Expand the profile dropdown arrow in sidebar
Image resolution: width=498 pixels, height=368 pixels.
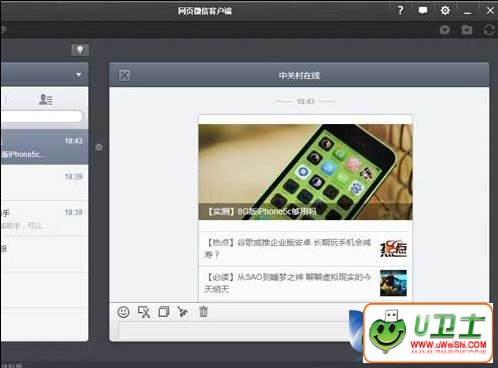tap(78, 75)
